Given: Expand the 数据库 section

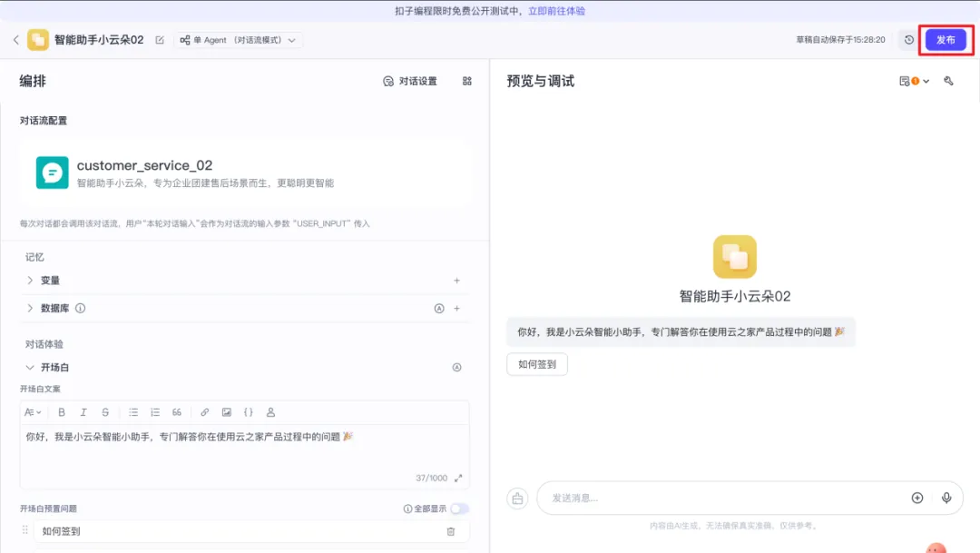Looking at the screenshot, I should [x=30, y=308].
